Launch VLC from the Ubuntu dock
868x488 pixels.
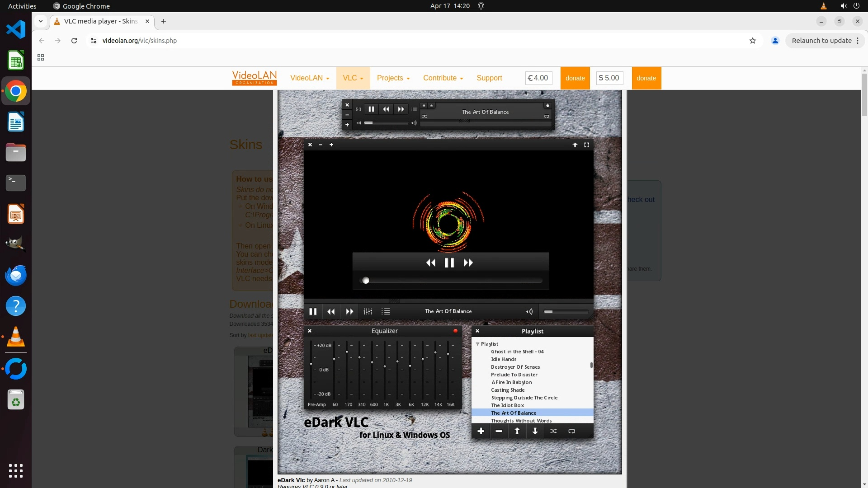[16, 337]
